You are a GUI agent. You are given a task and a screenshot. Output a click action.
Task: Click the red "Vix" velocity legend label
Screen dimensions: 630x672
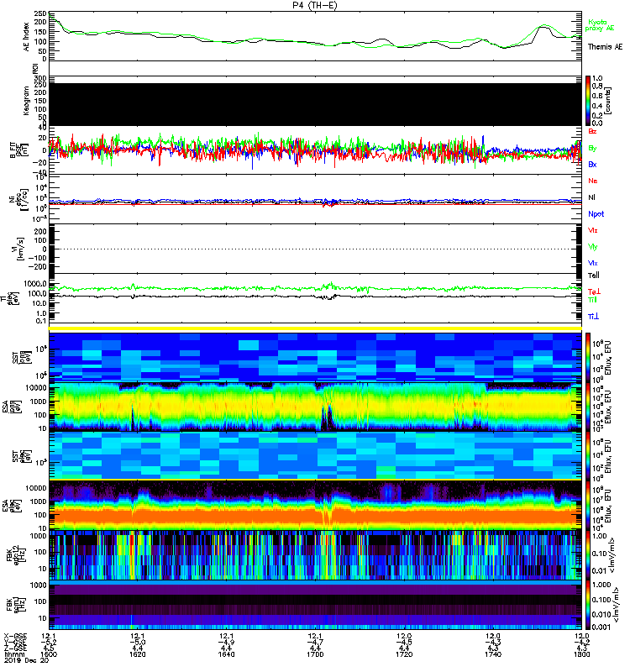click(x=593, y=230)
